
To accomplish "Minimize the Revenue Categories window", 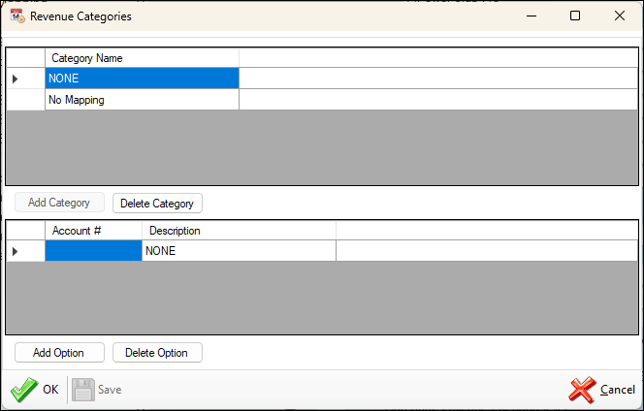I will click(531, 16).
